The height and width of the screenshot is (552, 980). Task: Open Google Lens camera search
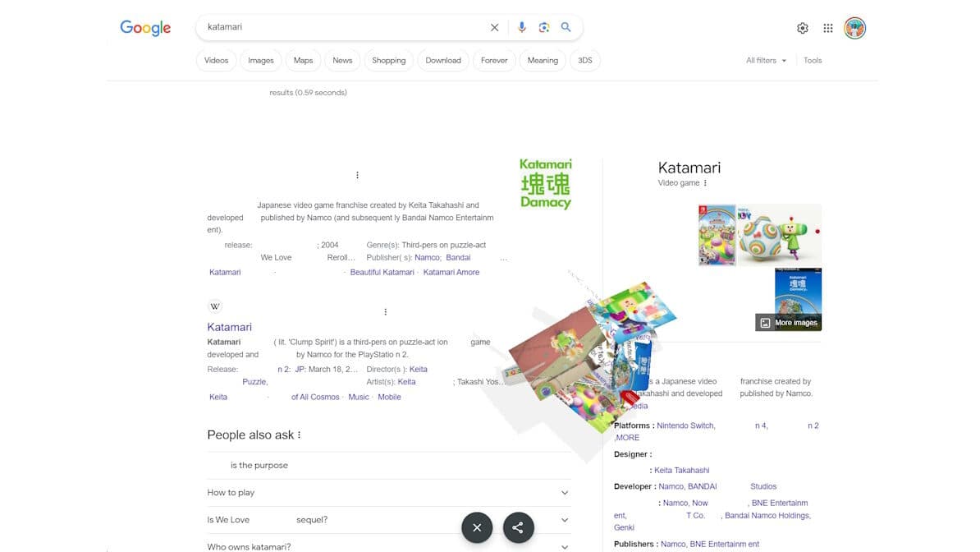tap(544, 27)
